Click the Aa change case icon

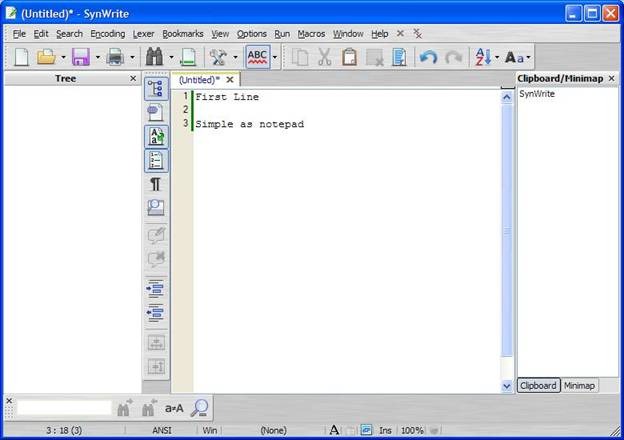tap(515, 57)
